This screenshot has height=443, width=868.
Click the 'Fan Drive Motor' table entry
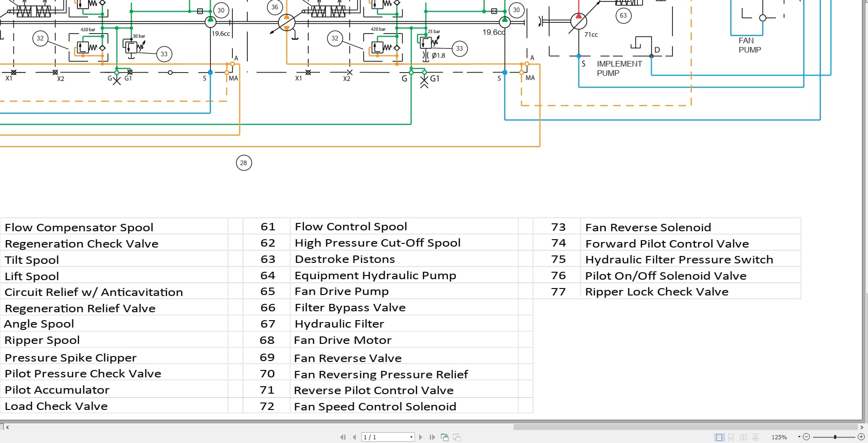click(x=342, y=340)
